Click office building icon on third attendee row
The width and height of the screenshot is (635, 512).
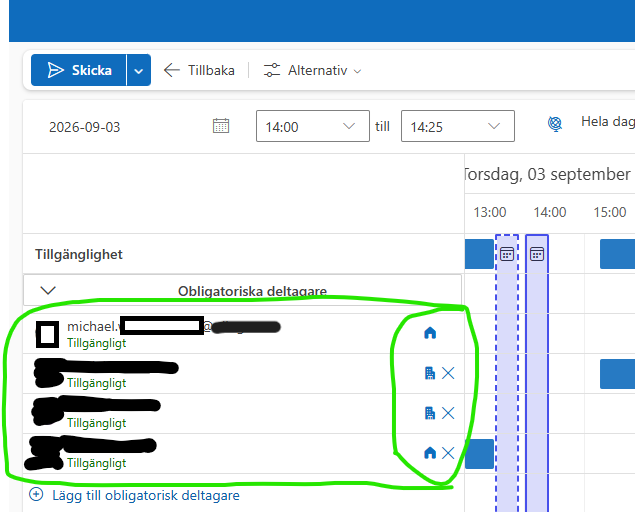(x=430, y=413)
